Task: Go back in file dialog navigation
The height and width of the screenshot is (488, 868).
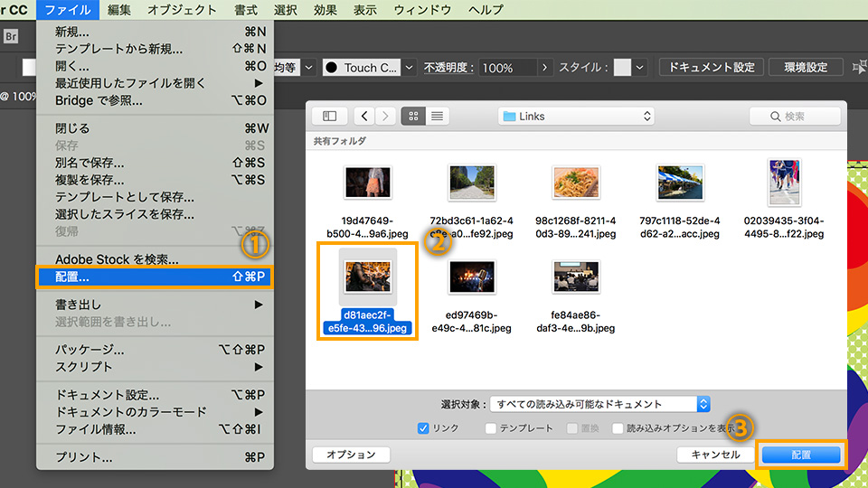Action: click(363, 116)
